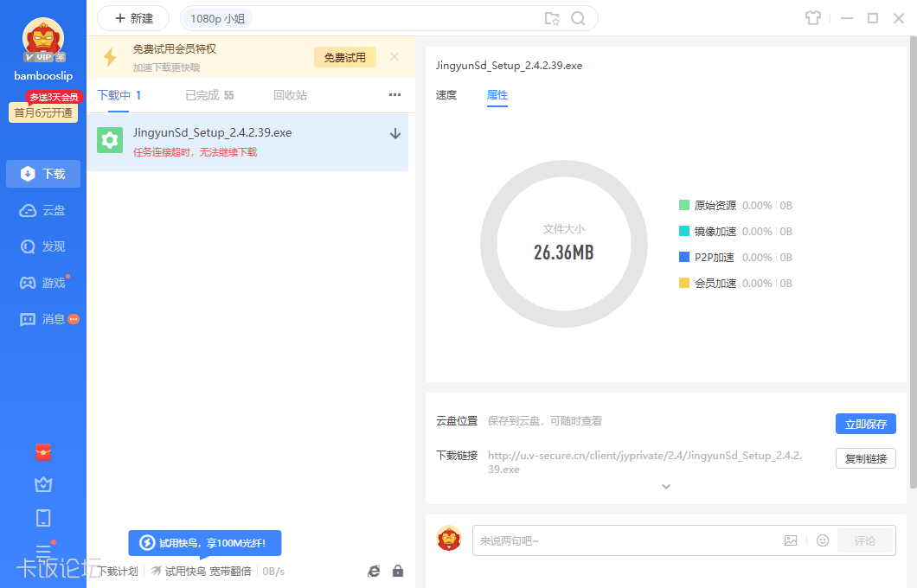Open the VIP crown icon in sidebar
The height and width of the screenshot is (588, 917).
(x=43, y=484)
